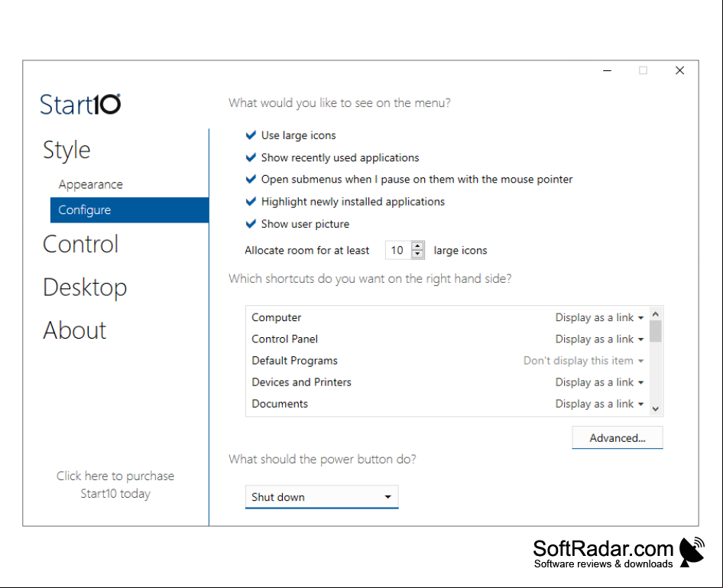Select the Devices and Printers row label
The image size is (723, 588).
[302, 382]
